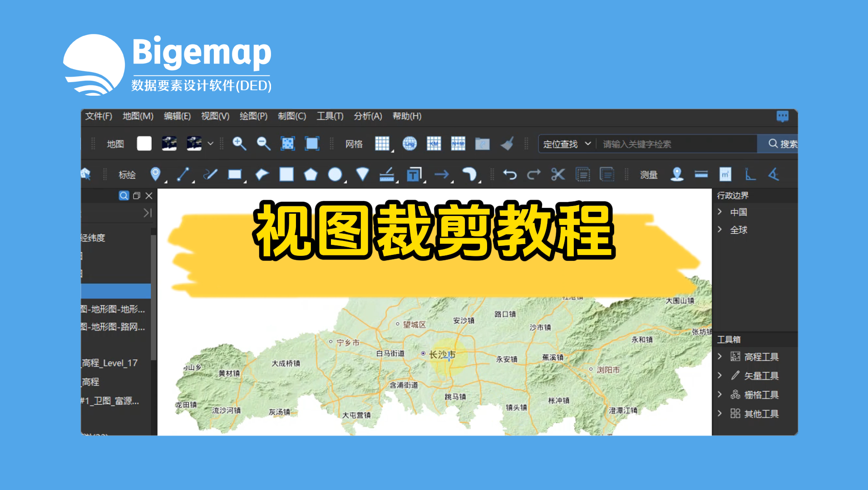Viewport: 868px width, 490px height.
Task: Click the broom clear icon
Action: (x=507, y=144)
